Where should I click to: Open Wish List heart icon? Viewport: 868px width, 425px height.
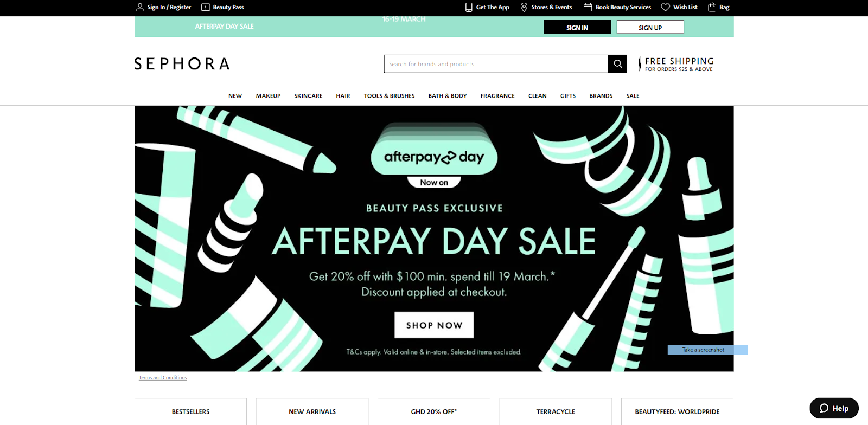[x=665, y=7]
